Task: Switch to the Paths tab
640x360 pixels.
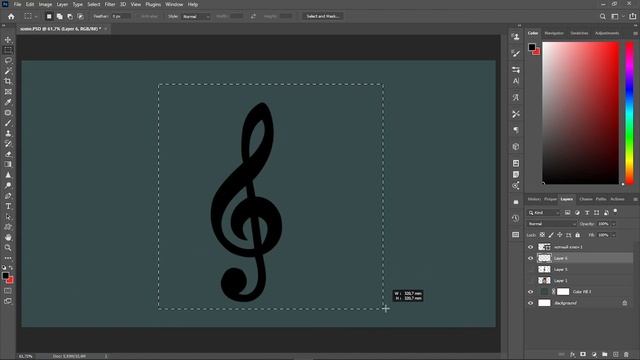Action: click(x=601, y=199)
